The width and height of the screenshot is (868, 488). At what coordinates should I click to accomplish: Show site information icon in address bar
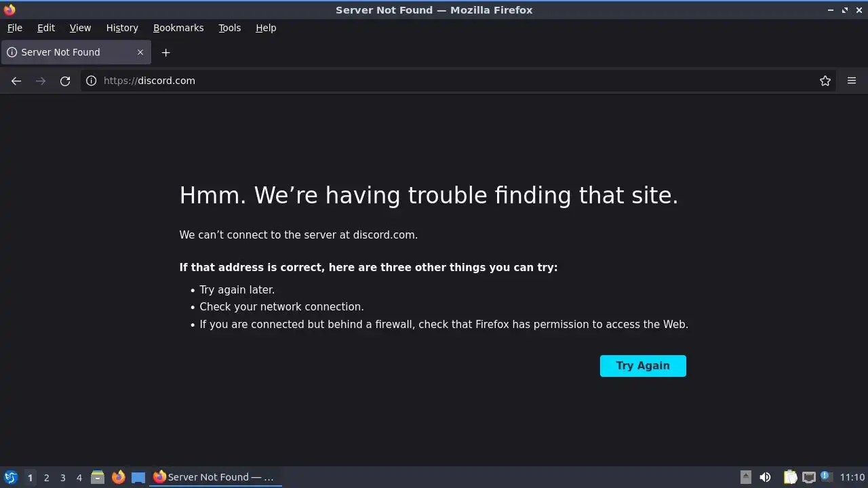tap(92, 81)
